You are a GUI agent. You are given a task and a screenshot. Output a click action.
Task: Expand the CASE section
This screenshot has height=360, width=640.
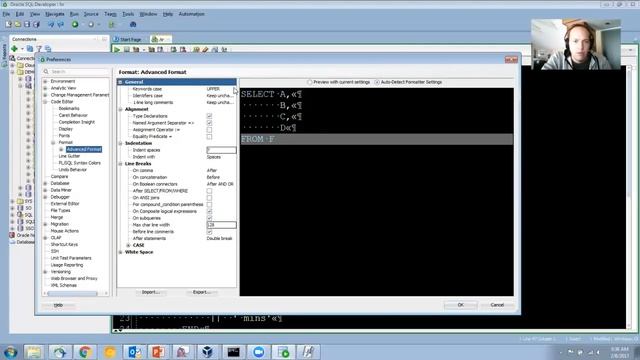click(x=128, y=245)
